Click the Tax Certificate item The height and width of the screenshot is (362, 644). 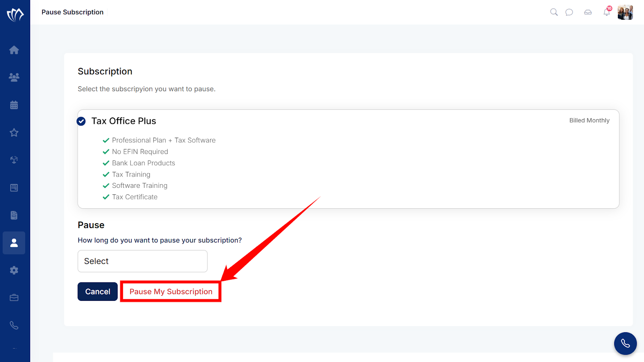tap(135, 197)
